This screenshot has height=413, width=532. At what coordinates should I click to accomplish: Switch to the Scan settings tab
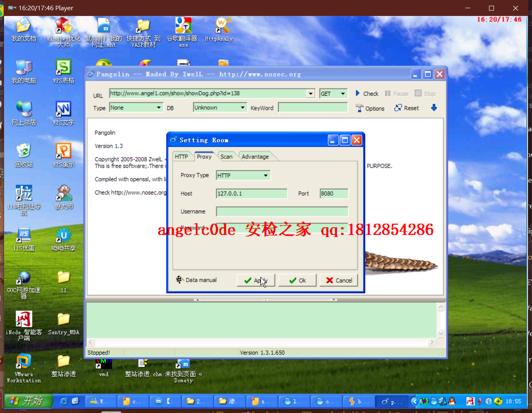click(226, 157)
